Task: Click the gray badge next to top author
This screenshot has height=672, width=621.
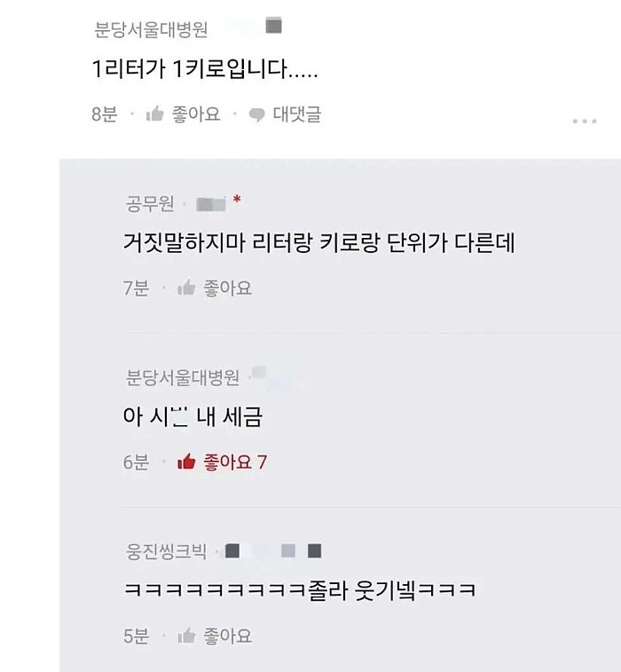Action: point(273,25)
